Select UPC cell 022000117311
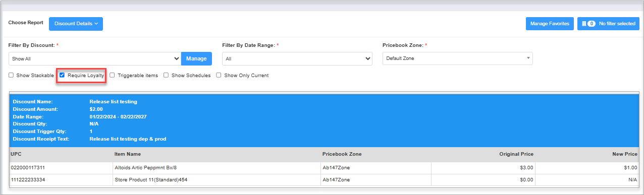This screenshot has width=644, height=195. [61, 167]
